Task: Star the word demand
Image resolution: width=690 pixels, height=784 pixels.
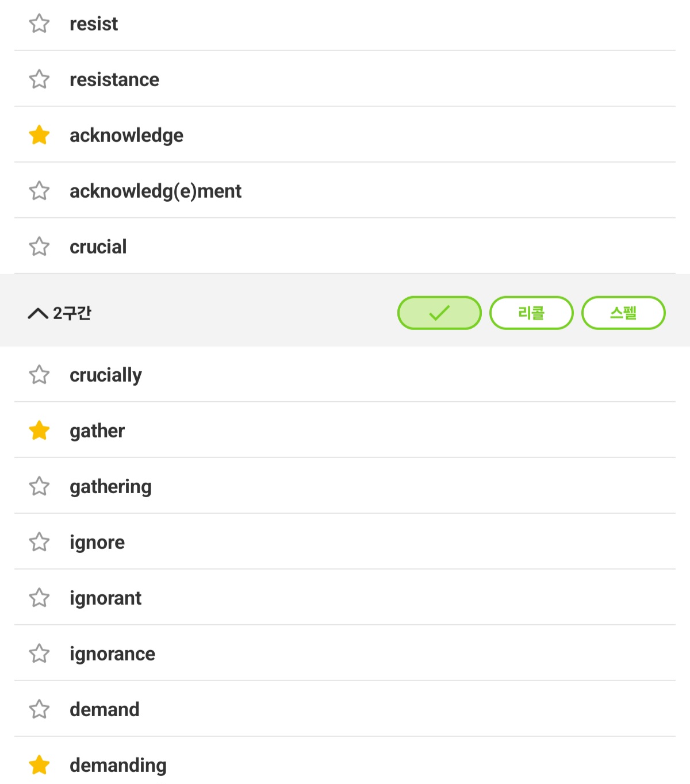Action: coord(39,709)
